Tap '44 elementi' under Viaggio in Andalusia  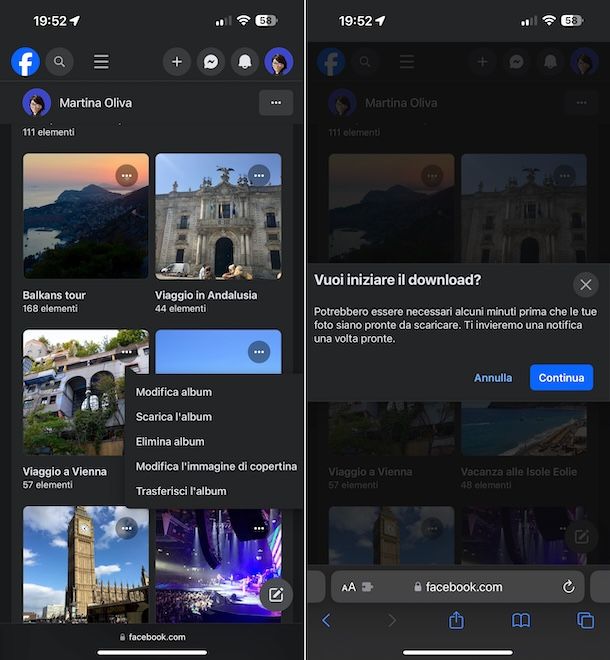pos(181,309)
